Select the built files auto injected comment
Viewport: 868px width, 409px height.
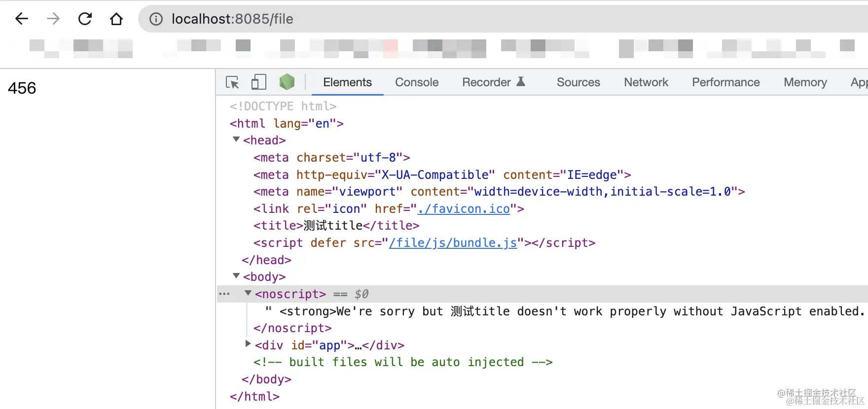coord(403,362)
